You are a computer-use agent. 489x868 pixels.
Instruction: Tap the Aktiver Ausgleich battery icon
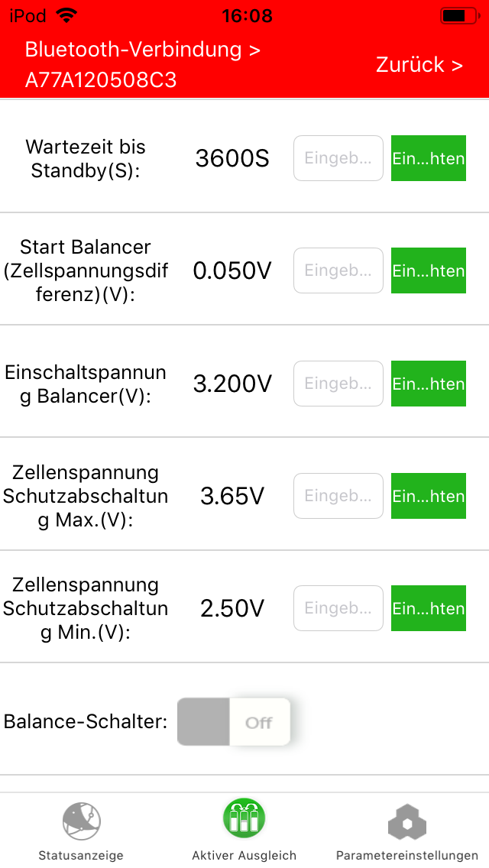[x=244, y=818]
